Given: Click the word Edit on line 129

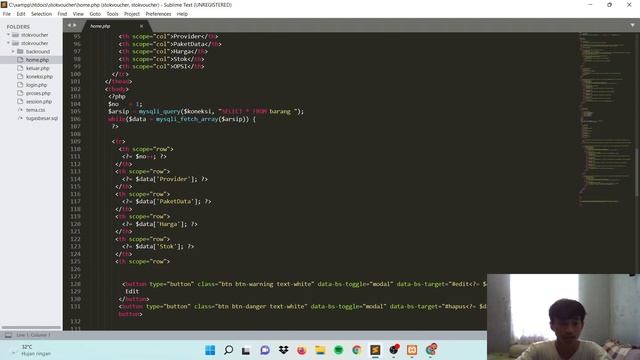Looking at the screenshot, I should tap(132, 291).
